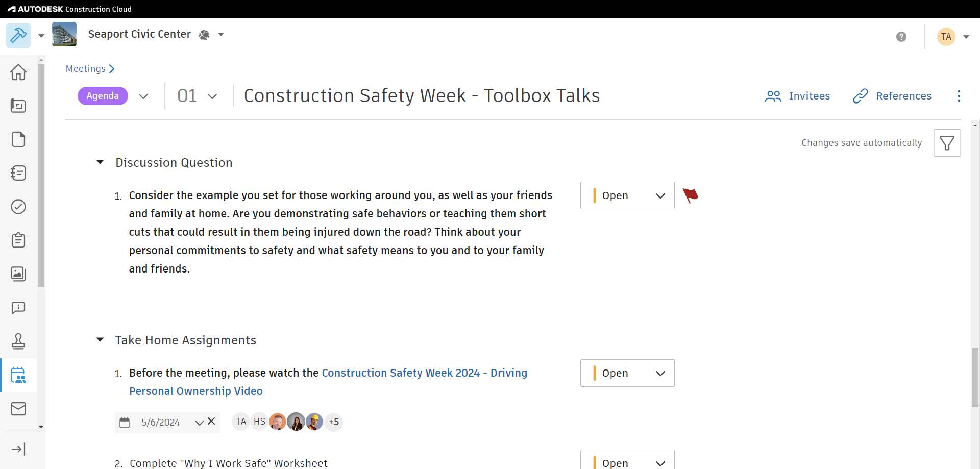Open the Agenda status dropdown chevron

point(143,96)
